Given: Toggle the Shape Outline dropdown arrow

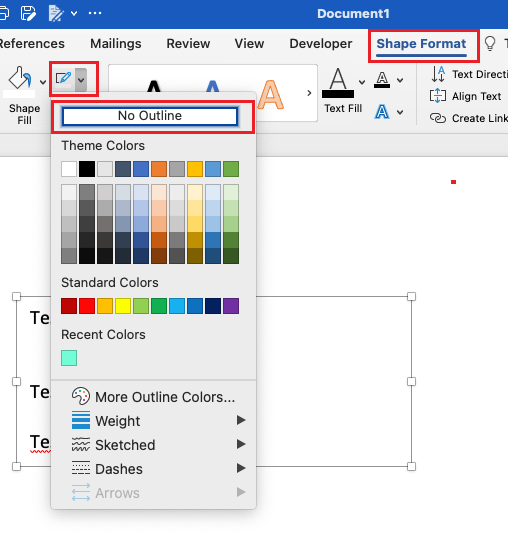Looking at the screenshot, I should coord(81,80).
